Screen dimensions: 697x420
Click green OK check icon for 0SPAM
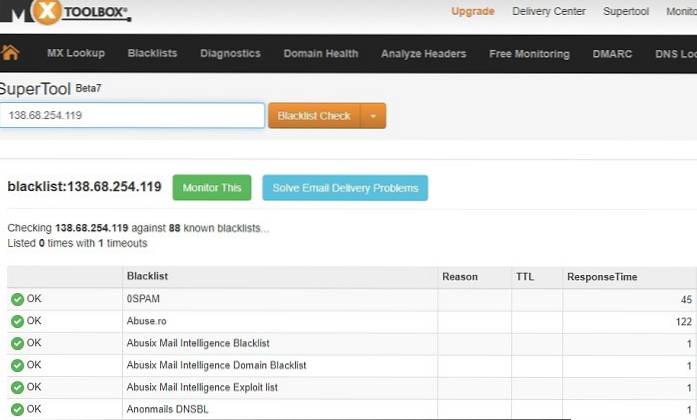[x=17, y=299]
